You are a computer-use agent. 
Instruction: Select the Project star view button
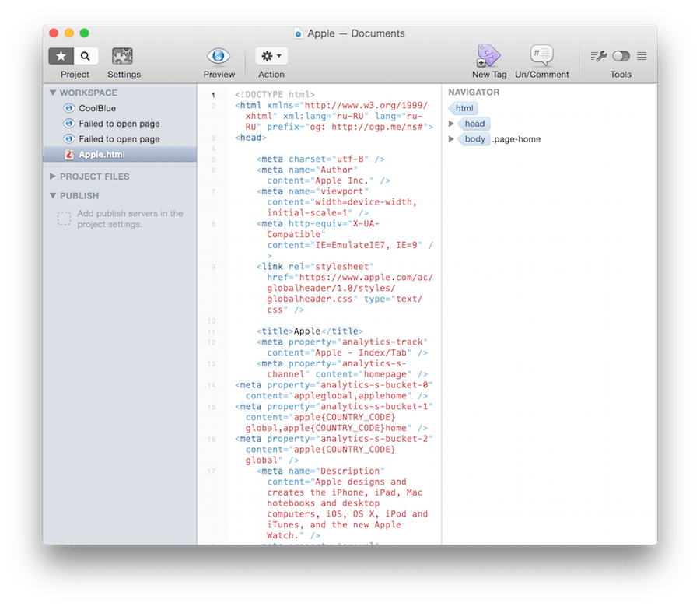61,56
